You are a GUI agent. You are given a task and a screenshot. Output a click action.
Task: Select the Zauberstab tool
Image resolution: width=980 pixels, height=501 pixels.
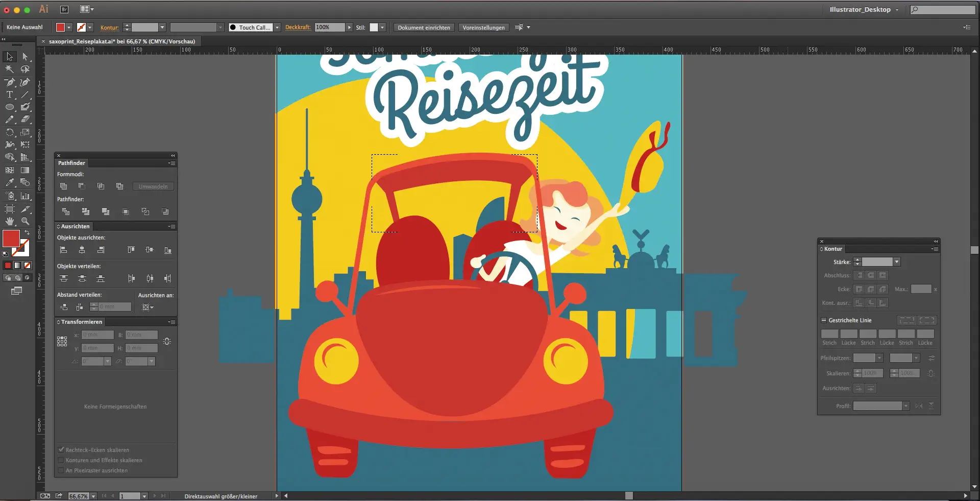tap(9, 69)
